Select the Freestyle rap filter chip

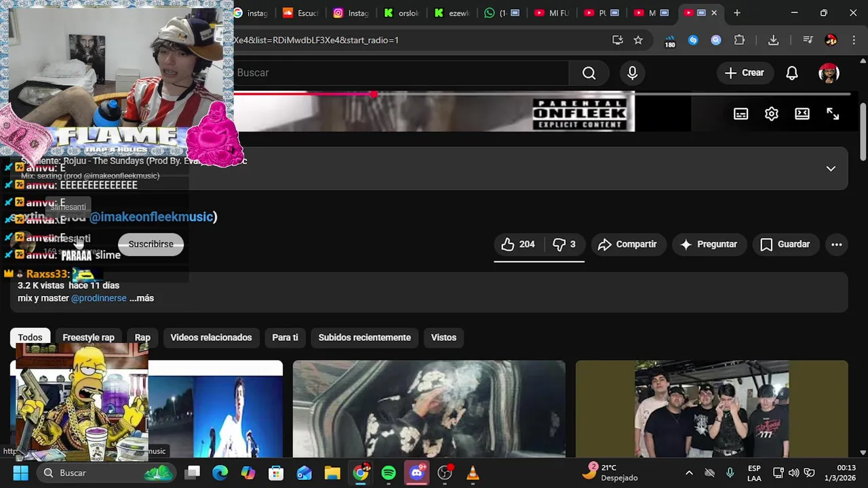click(88, 338)
